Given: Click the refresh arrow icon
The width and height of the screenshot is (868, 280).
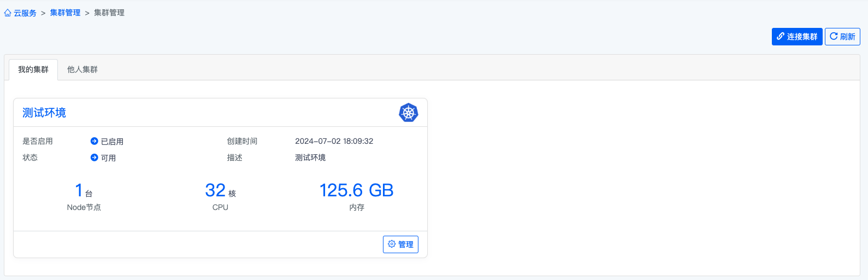Looking at the screenshot, I should (x=834, y=37).
